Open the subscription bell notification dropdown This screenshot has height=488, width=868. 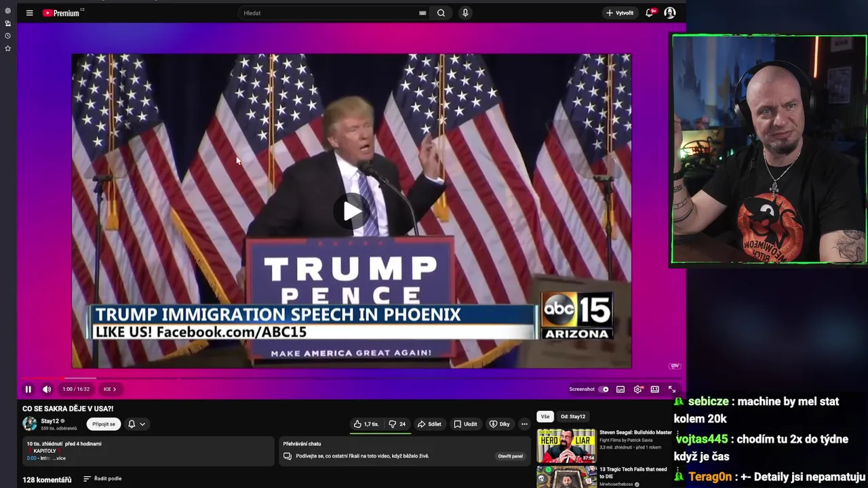[x=137, y=424]
